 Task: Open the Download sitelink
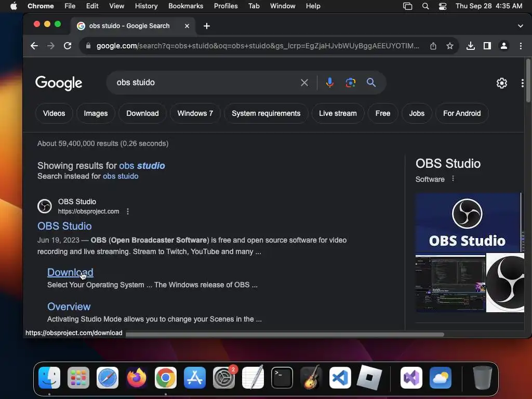coord(70,272)
